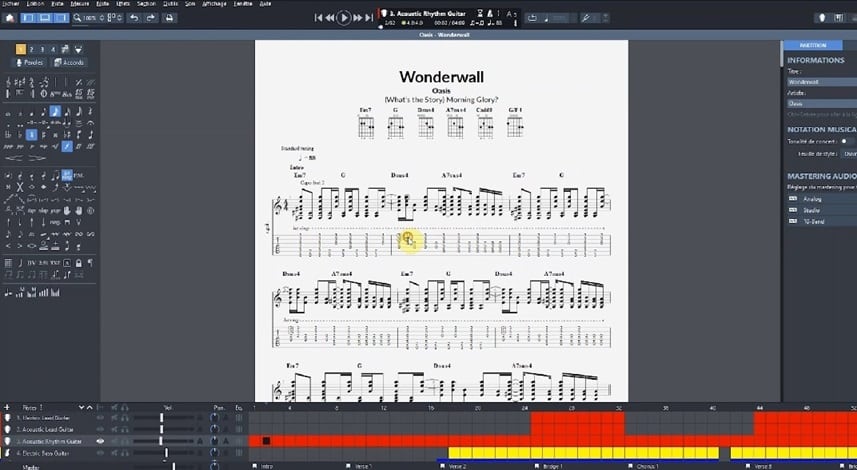This screenshot has width=857, height=470.
Task: Click the undo arrow icon
Action: click(x=134, y=18)
